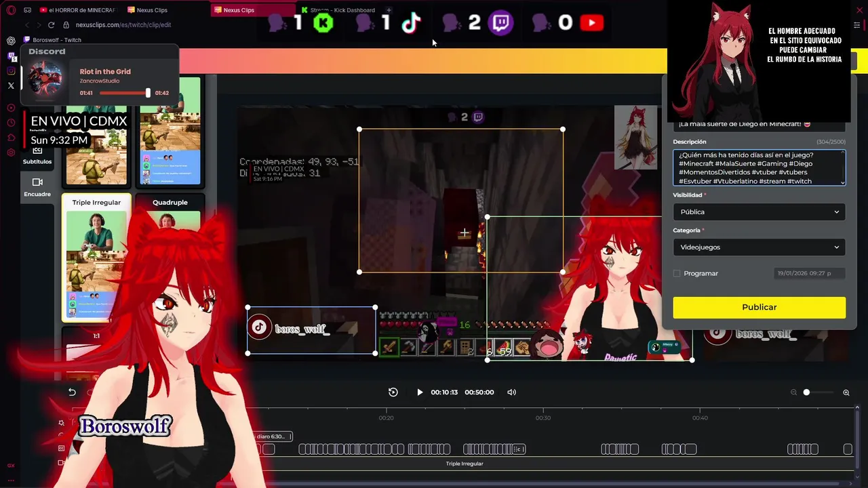Undo the last edit in the timeline

(x=72, y=392)
